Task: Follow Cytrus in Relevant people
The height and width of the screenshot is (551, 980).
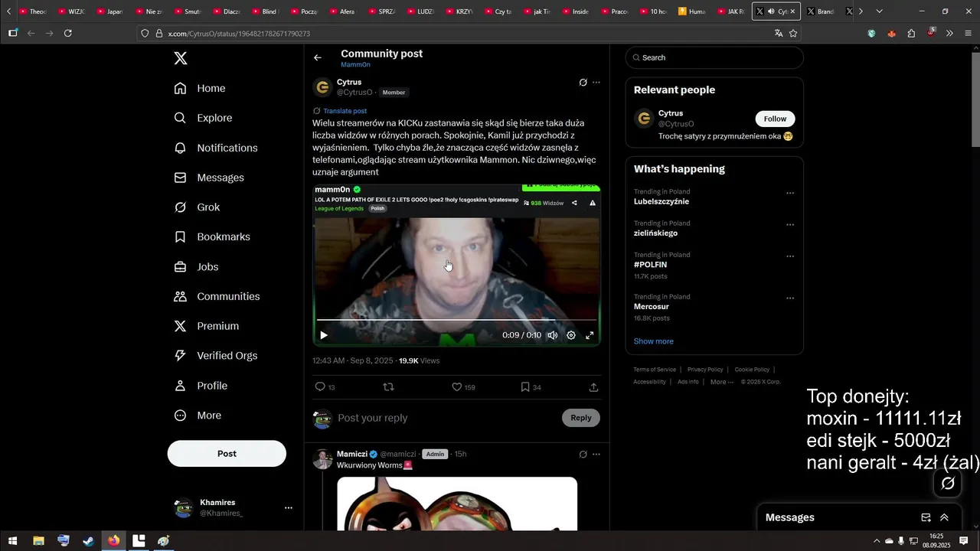Action: tap(775, 119)
